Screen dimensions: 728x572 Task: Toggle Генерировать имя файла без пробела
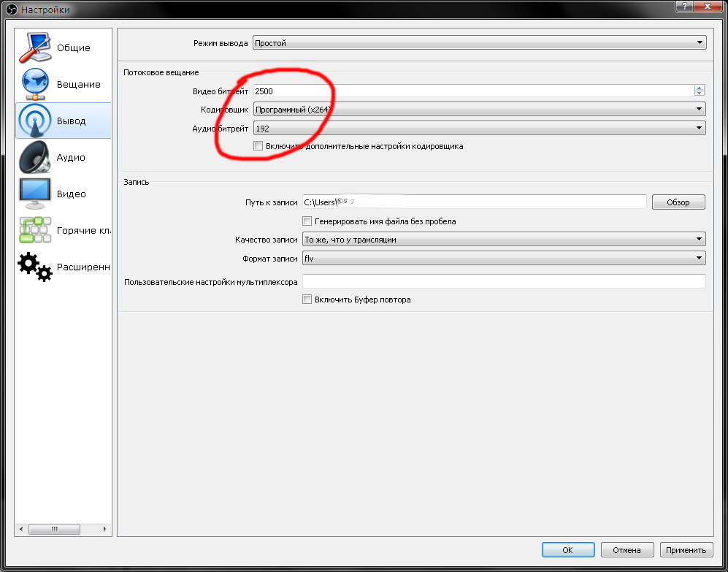click(307, 221)
